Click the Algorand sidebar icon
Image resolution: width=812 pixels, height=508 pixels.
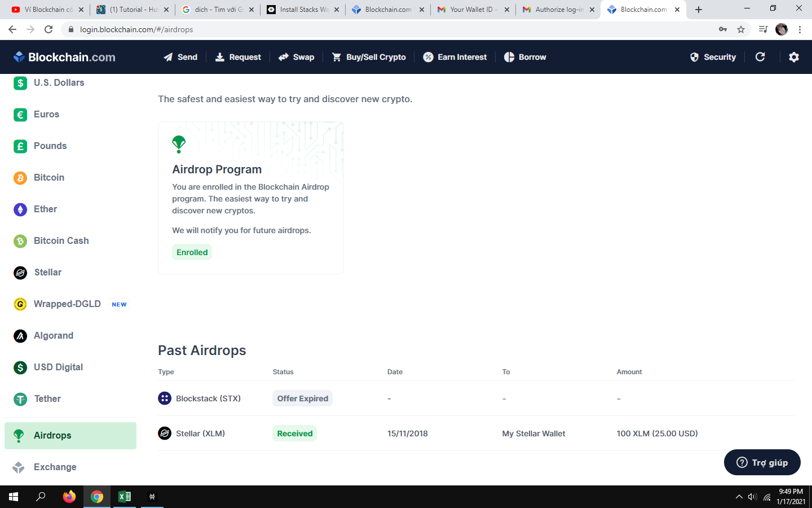20,336
